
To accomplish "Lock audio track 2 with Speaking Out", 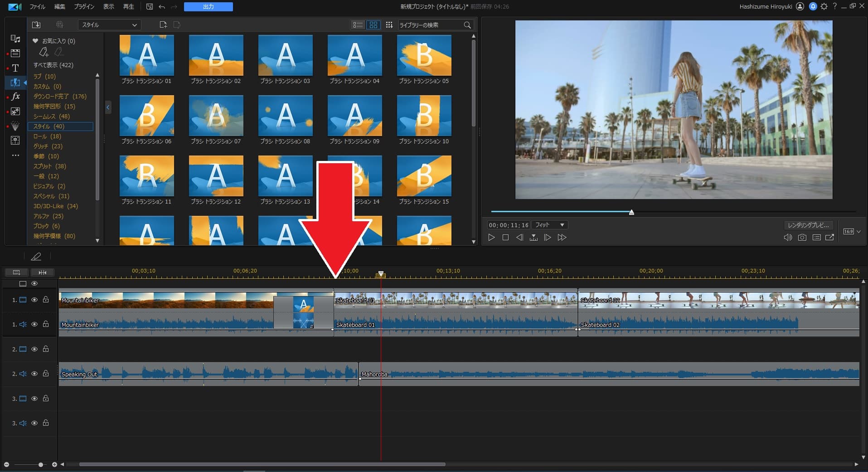I will (x=46, y=373).
